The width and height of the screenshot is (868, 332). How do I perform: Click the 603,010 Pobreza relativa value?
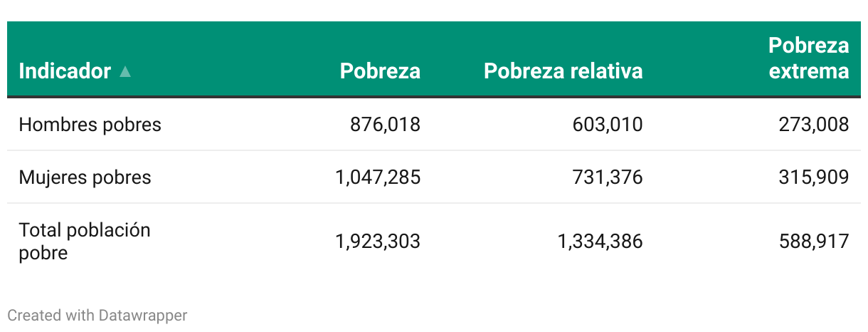[607, 125]
